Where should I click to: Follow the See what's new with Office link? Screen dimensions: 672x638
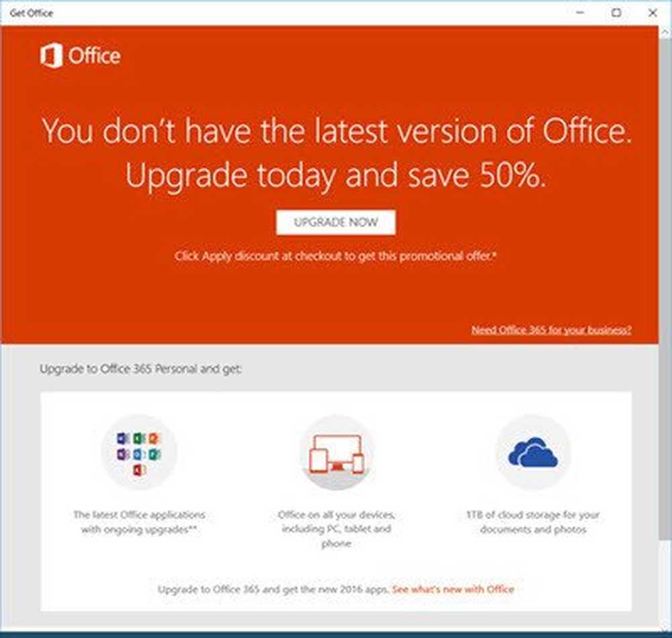pyautogui.click(x=453, y=589)
